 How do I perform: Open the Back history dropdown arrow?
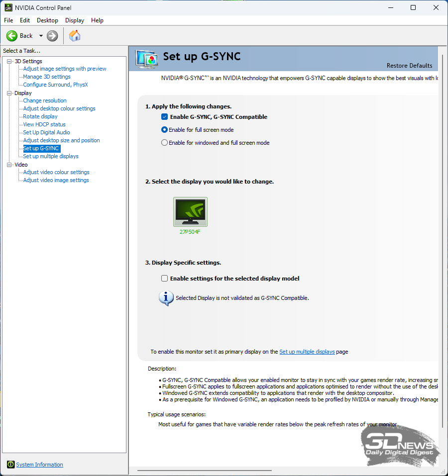[41, 36]
